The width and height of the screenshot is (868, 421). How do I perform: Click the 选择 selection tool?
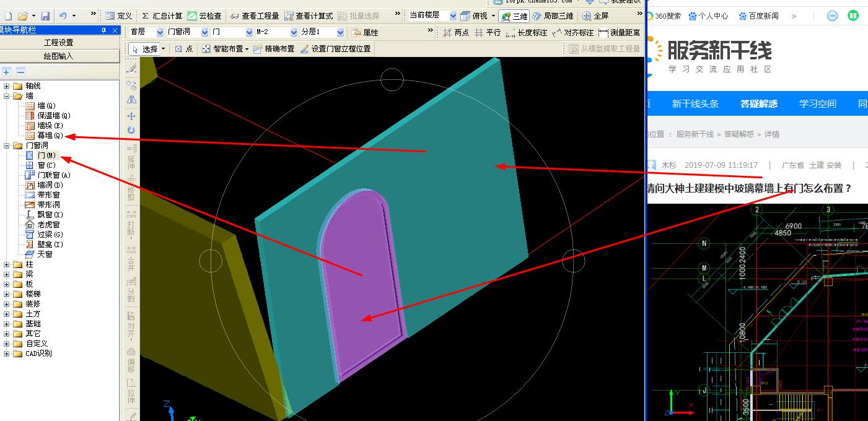[144, 49]
